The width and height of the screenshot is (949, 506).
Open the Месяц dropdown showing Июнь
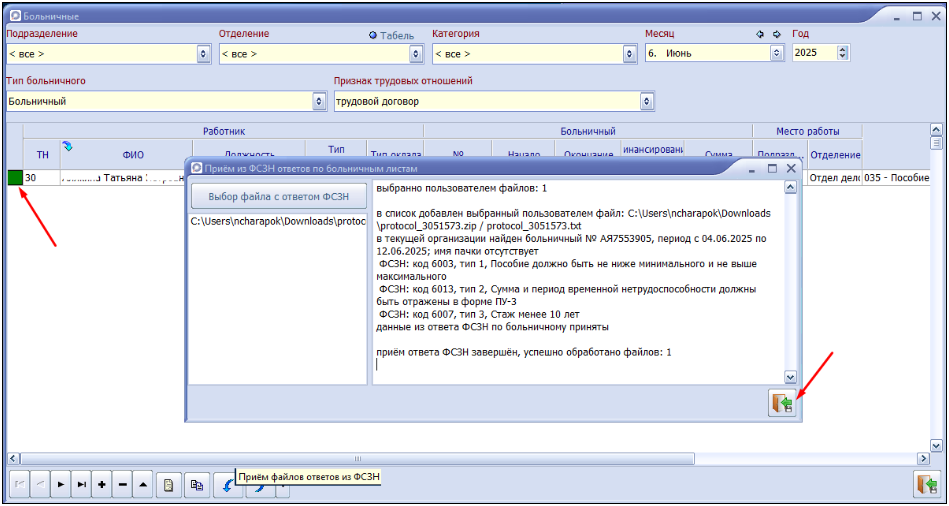(776, 53)
